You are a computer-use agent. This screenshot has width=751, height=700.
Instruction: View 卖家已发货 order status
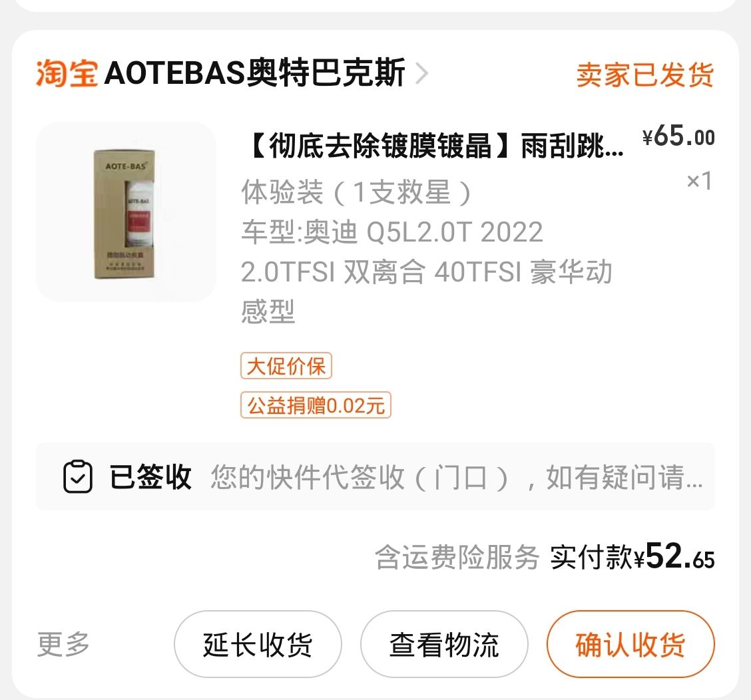[644, 75]
